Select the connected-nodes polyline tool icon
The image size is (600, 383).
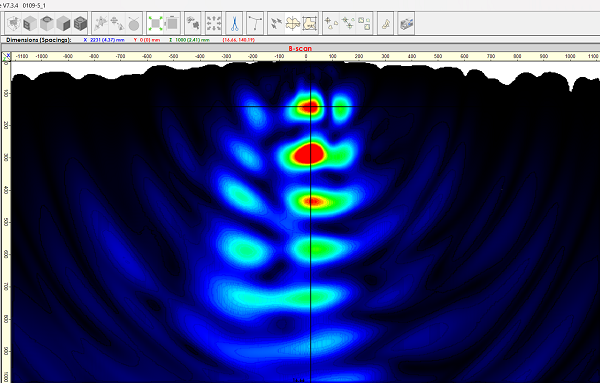[254, 24]
